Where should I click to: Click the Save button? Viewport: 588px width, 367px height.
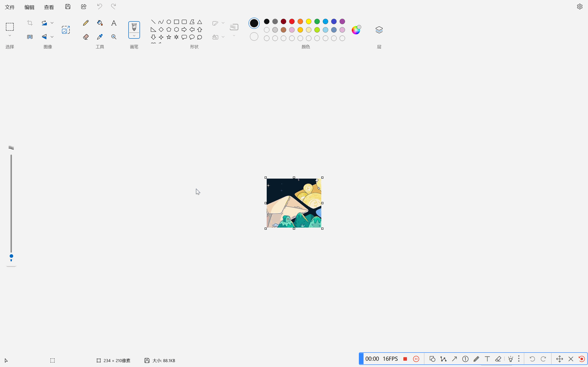(x=68, y=7)
